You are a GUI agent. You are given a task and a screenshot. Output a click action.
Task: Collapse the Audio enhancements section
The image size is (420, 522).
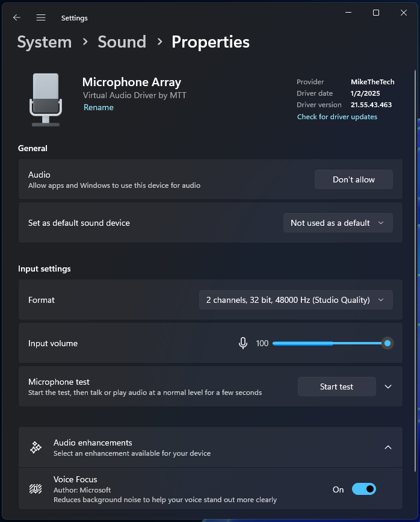coord(388,447)
